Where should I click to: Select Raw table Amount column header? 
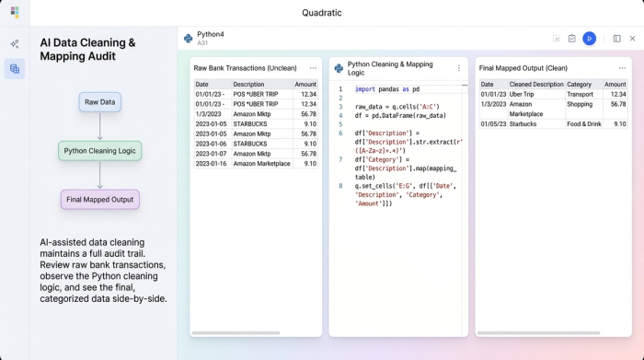click(x=305, y=85)
